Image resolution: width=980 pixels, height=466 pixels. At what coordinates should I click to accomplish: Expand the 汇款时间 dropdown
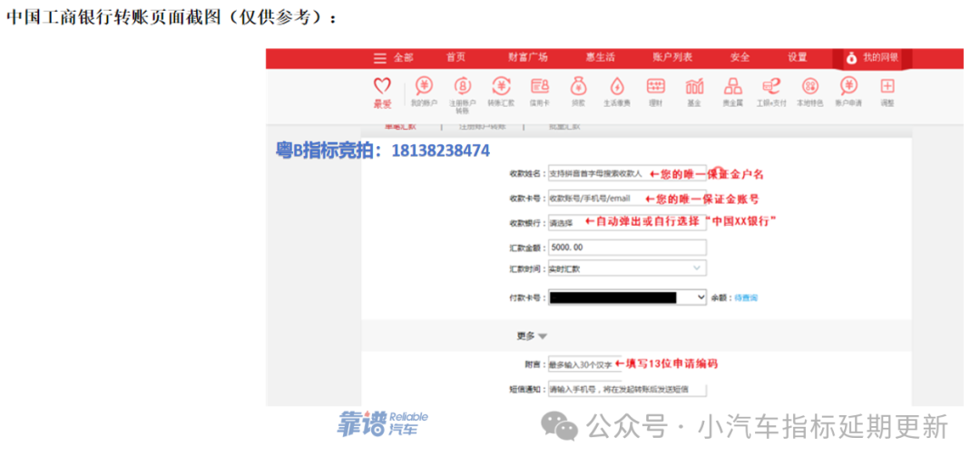tap(697, 268)
